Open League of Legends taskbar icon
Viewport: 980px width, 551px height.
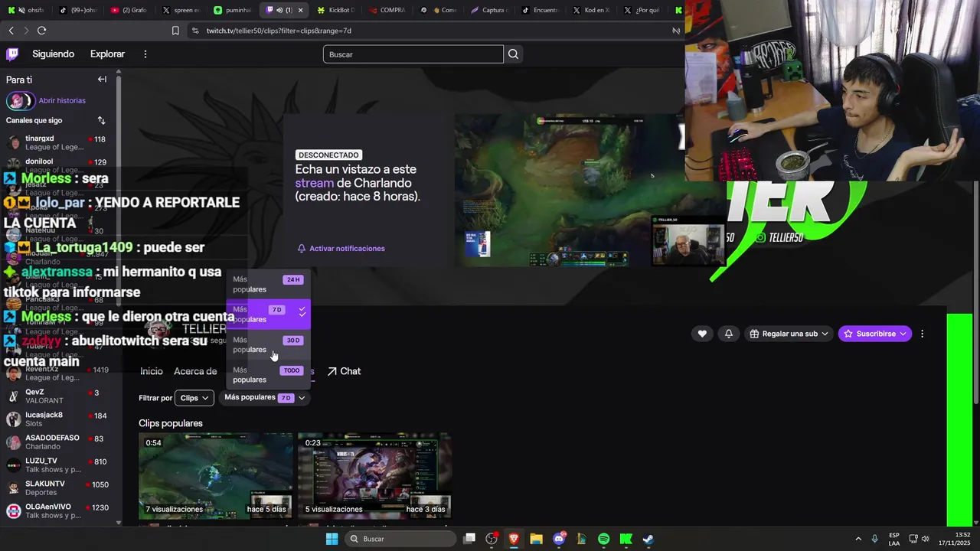click(581, 539)
